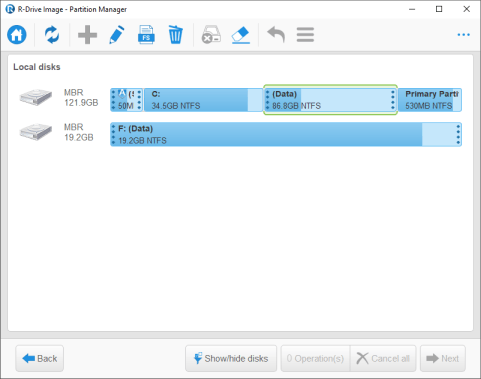Select the Primary Partition 530MB NTFS

tap(430, 100)
